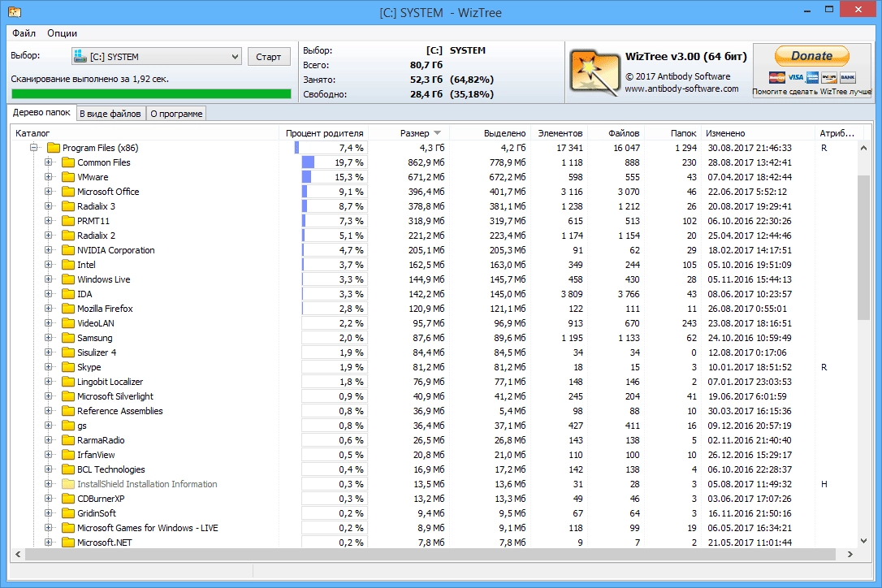
Task: Select the gs folder row
Action: pos(433,426)
